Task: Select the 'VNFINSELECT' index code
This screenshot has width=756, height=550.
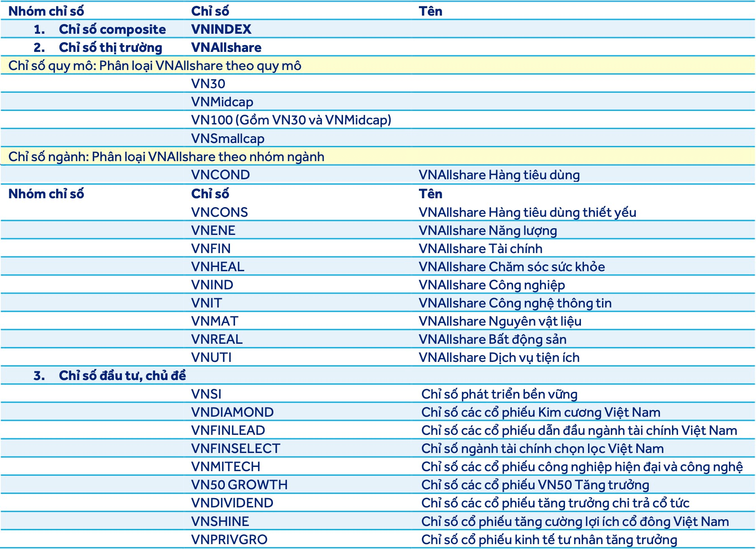Action: point(236,448)
